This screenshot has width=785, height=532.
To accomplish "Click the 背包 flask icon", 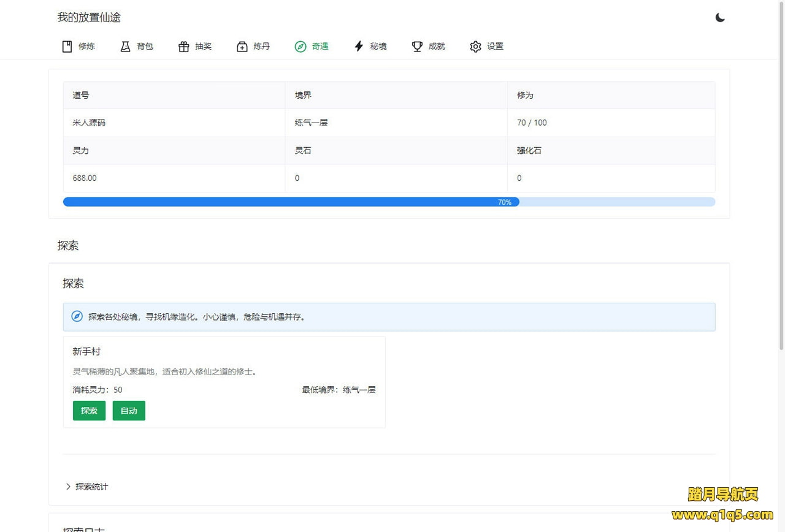I will [x=126, y=47].
